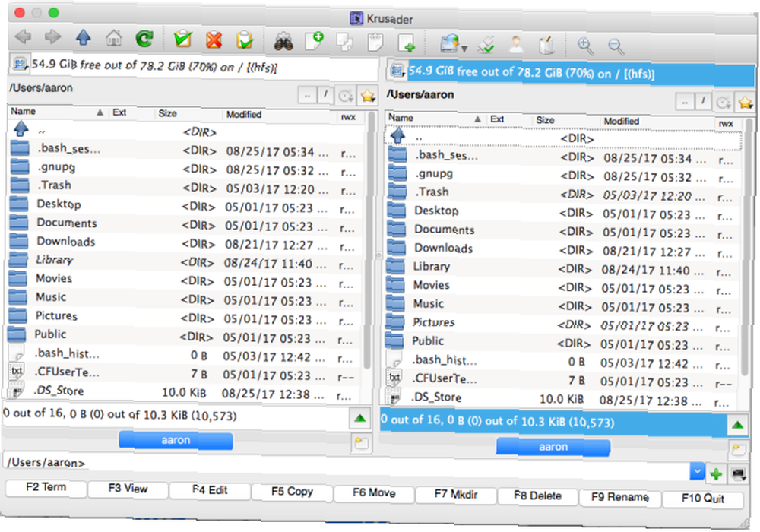The width and height of the screenshot is (760, 532).
Task: Reload the panel with green refresh icon
Action: pyautogui.click(x=144, y=38)
